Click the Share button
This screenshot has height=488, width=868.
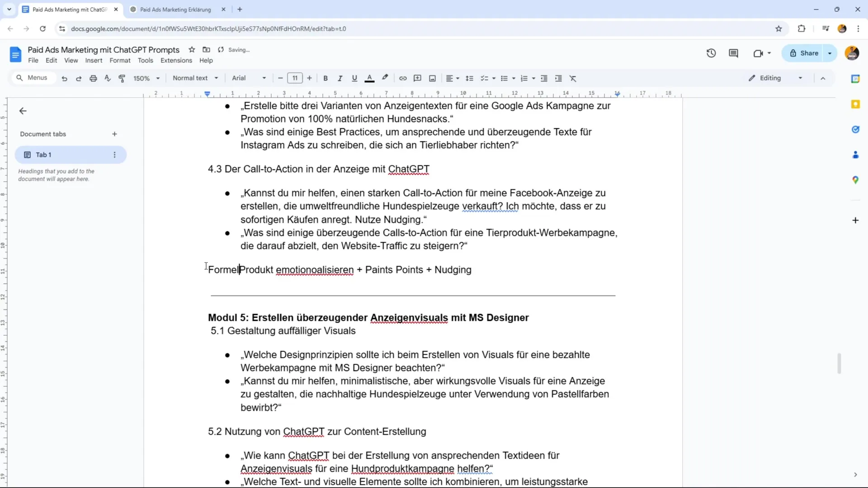(804, 53)
